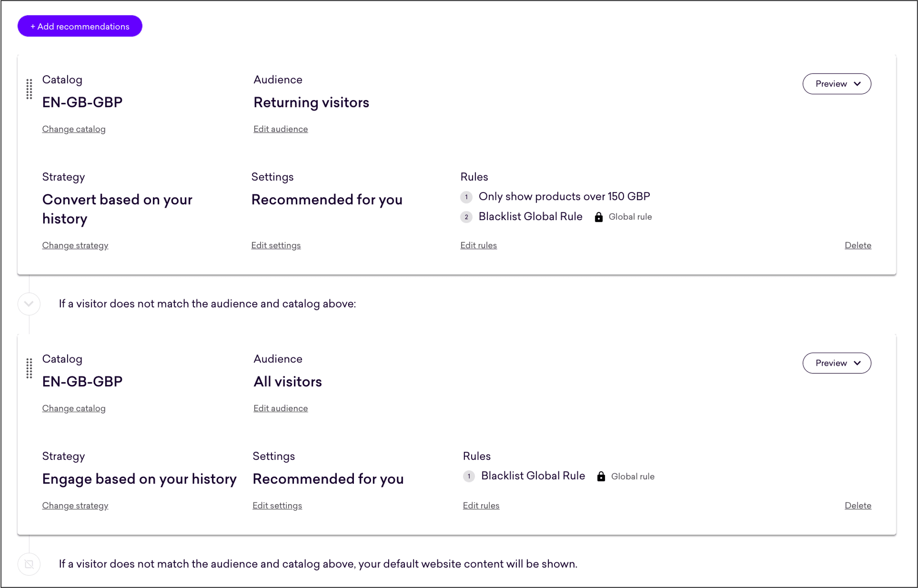Click Edit settings in the first card
The width and height of the screenshot is (918, 588).
click(276, 245)
